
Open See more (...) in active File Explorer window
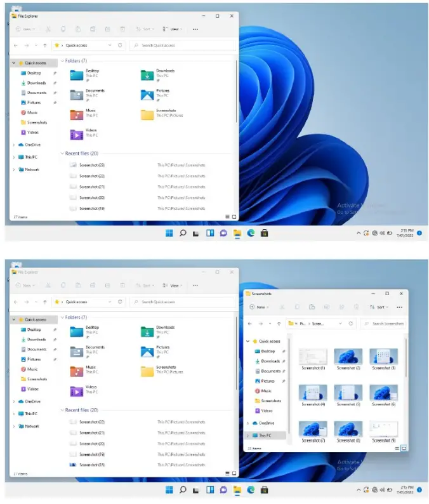click(x=195, y=29)
